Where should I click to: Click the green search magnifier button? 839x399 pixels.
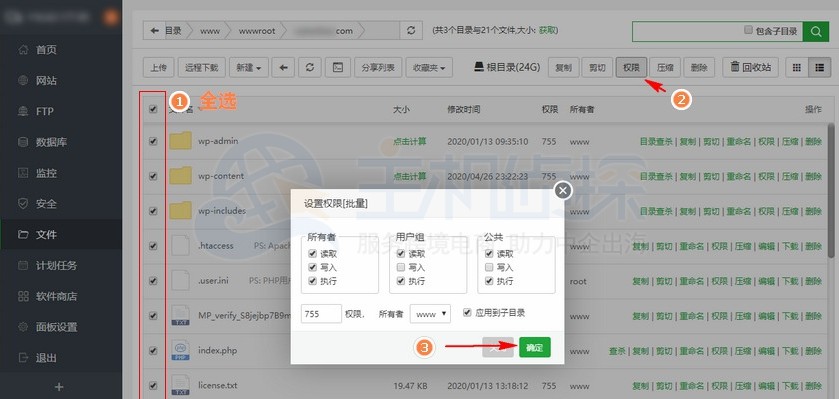[816, 32]
